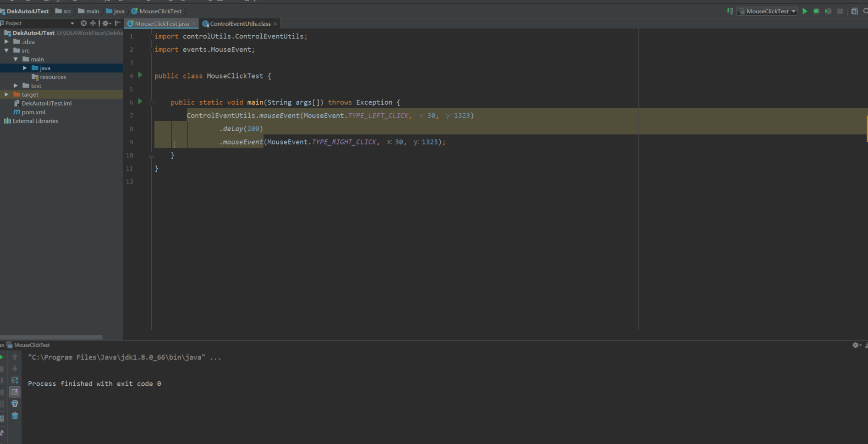This screenshot has width=868, height=444.
Task: Click Scroll from Source target icon
Action: click(x=83, y=23)
